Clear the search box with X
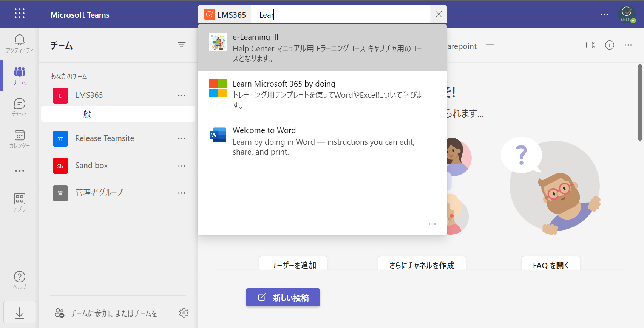The height and width of the screenshot is (328, 644). pyautogui.click(x=439, y=14)
